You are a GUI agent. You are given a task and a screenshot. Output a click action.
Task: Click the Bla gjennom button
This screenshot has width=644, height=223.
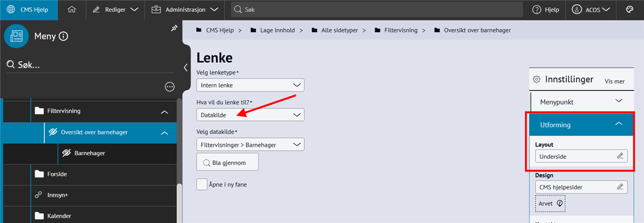coord(228,162)
